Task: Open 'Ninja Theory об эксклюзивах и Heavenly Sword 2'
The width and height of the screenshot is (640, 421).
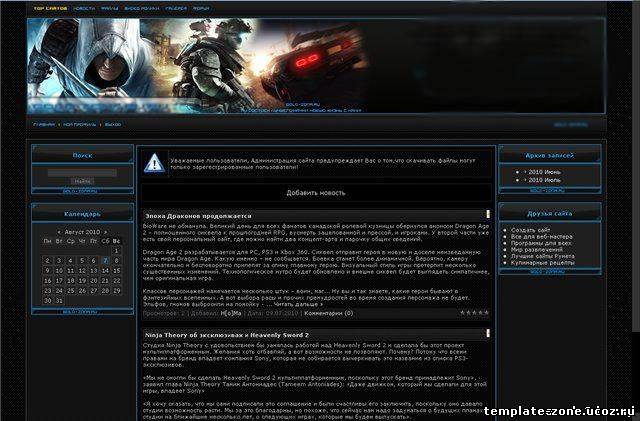Action: pyautogui.click(x=227, y=335)
